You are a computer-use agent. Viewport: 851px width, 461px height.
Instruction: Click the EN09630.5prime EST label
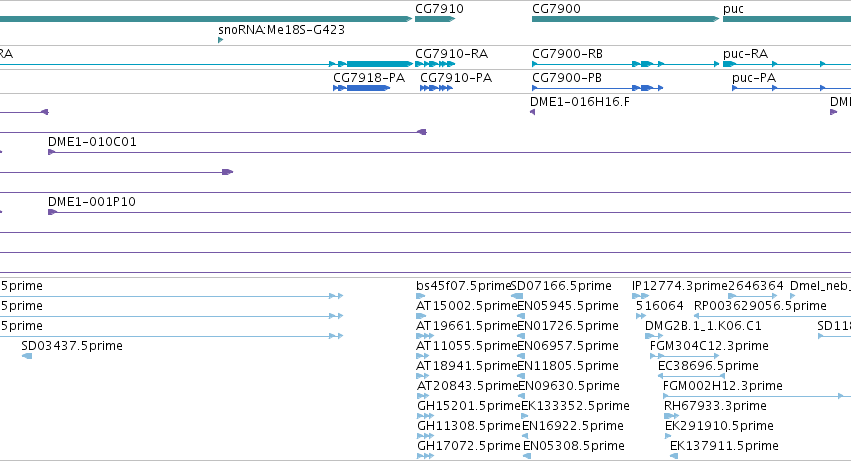[x=569, y=386]
